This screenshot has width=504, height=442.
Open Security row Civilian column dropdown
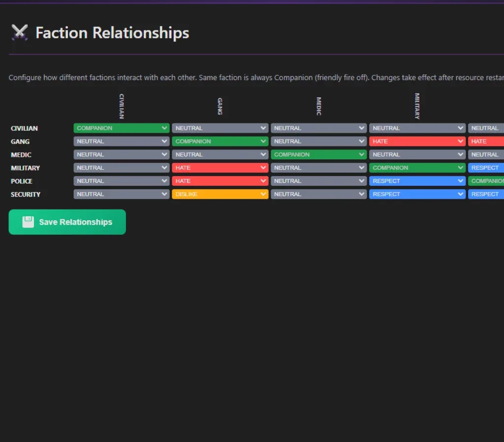(122, 194)
